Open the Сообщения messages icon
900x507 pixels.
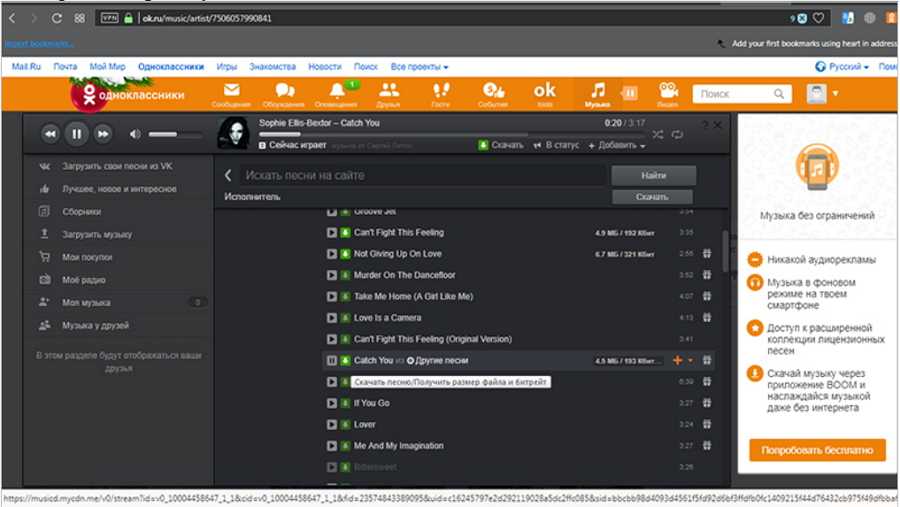tap(230, 94)
